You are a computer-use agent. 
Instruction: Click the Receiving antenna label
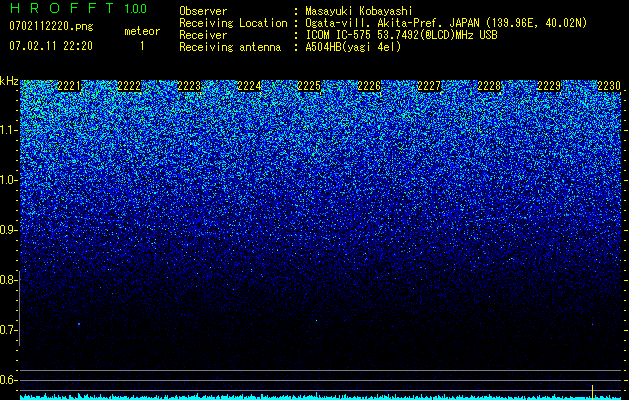point(230,47)
